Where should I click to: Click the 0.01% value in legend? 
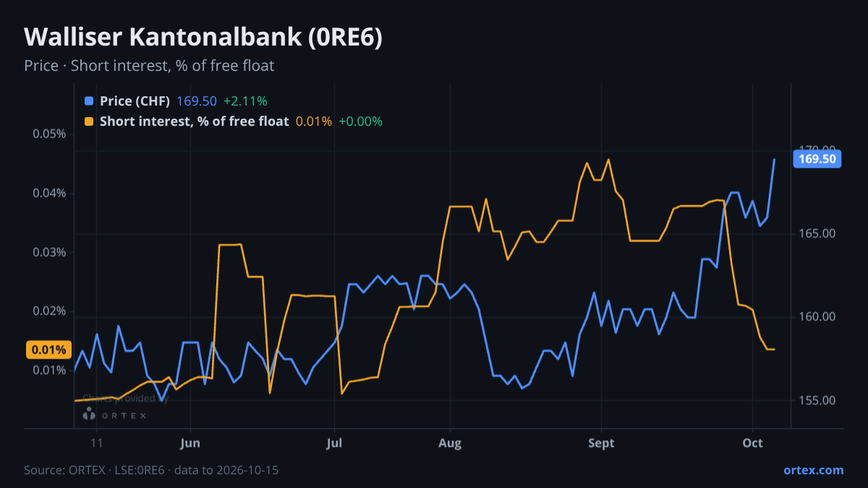pos(314,121)
